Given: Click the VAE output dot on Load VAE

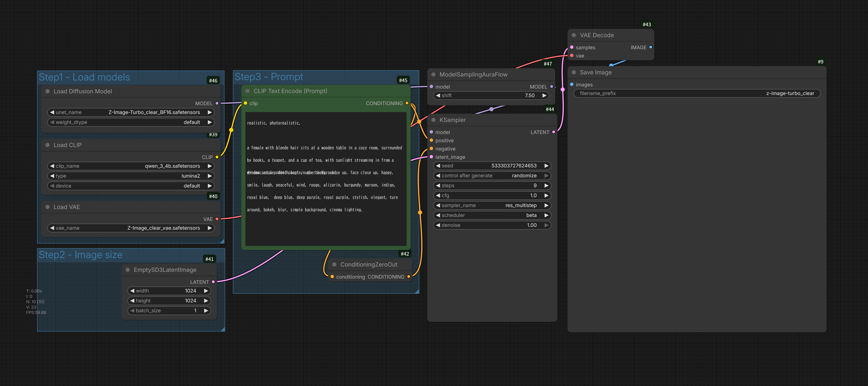Looking at the screenshot, I should pos(217,219).
